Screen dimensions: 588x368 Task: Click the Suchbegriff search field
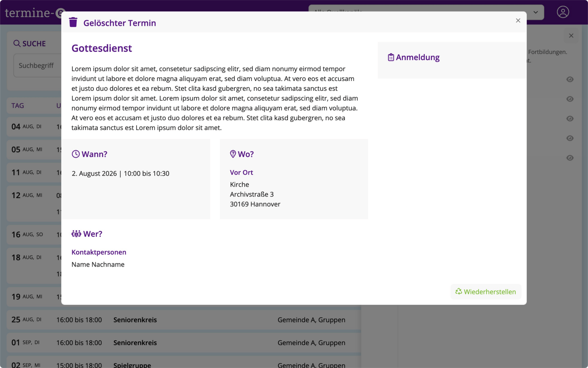[x=38, y=66]
